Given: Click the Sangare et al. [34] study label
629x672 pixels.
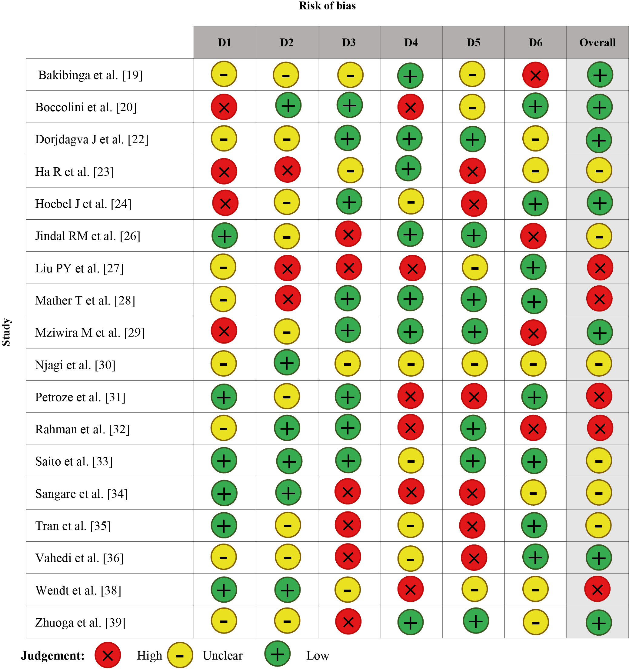Looking at the screenshot, I should tap(82, 494).
